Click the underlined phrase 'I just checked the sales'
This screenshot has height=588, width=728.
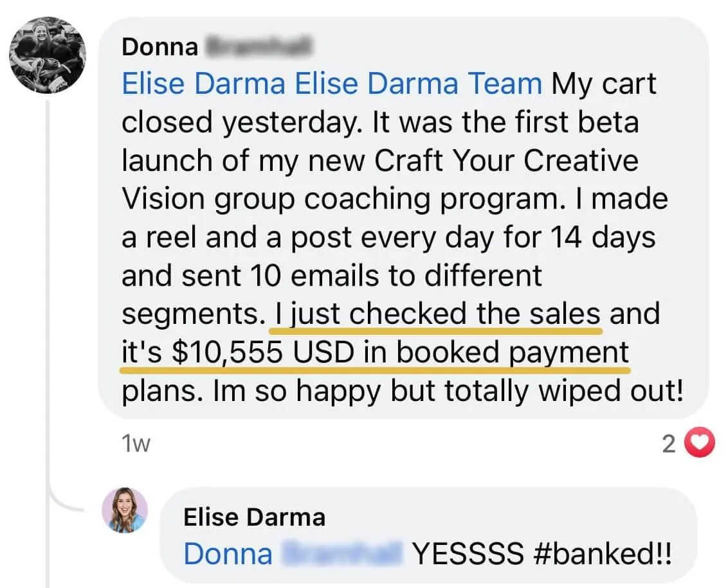point(437,314)
